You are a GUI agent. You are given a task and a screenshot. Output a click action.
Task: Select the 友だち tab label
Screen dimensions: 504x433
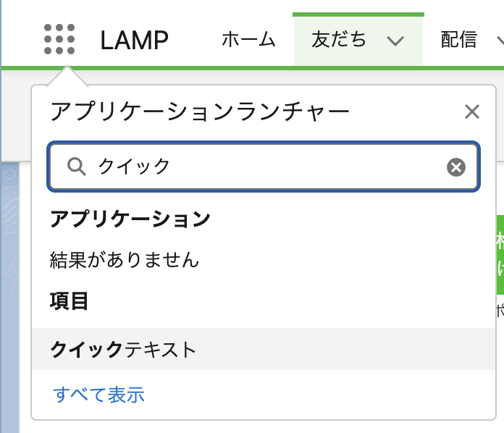pyautogui.click(x=339, y=40)
